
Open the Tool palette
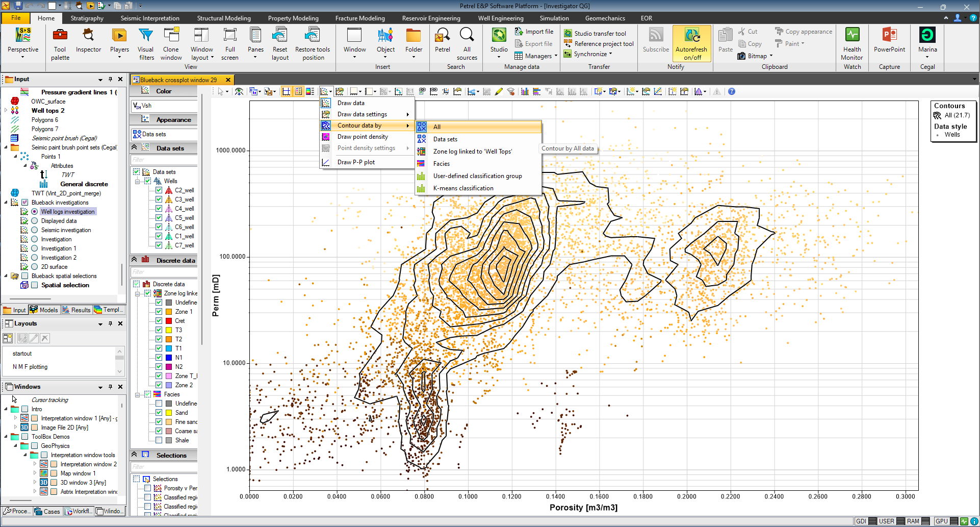point(60,44)
